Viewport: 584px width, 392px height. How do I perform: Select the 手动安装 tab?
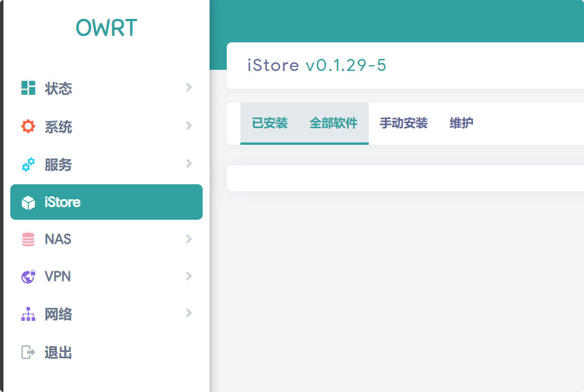coord(404,123)
